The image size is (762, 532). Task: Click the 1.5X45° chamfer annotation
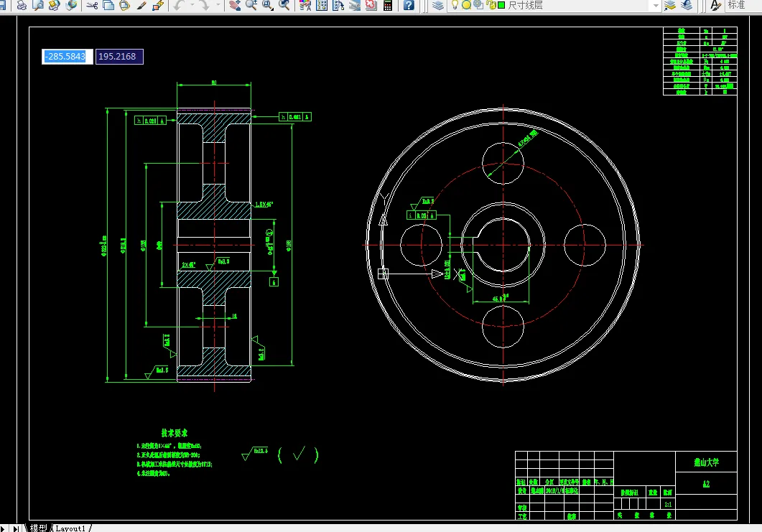tap(264, 205)
